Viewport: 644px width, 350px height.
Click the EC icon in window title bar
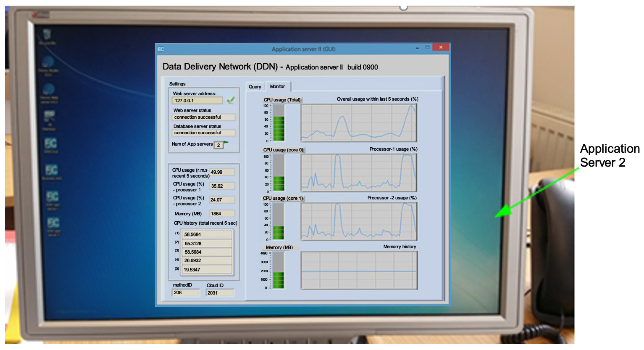[x=161, y=49]
